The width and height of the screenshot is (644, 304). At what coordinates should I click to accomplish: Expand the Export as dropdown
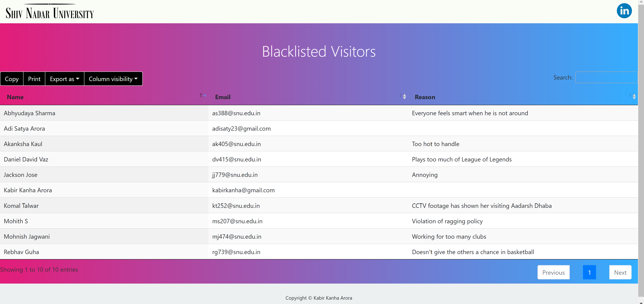pos(65,79)
